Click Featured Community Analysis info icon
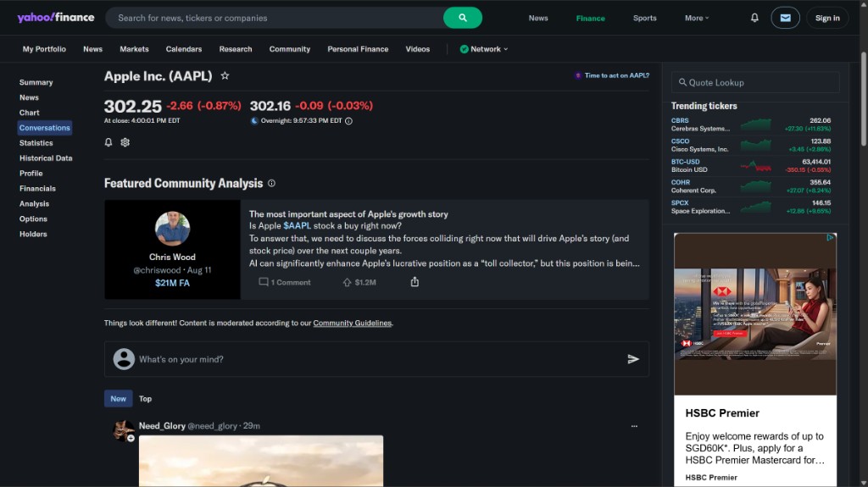Viewport: 868px width, 487px height. (271, 183)
